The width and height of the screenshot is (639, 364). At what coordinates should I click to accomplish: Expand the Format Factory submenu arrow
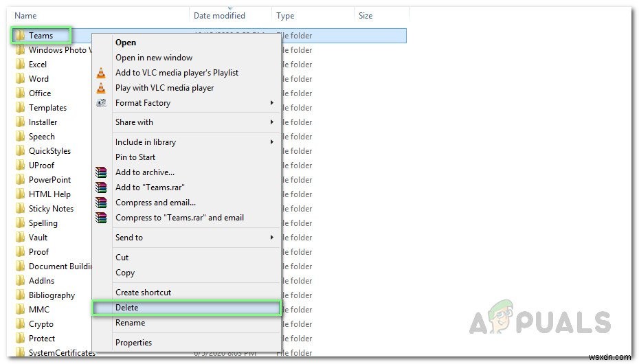click(x=272, y=103)
